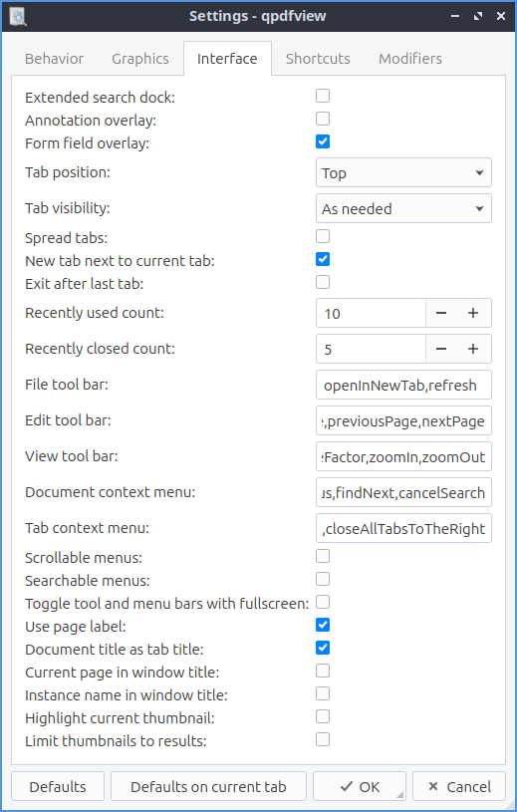The image size is (517, 812).
Task: Click the Defaults button
Action: [x=58, y=786]
